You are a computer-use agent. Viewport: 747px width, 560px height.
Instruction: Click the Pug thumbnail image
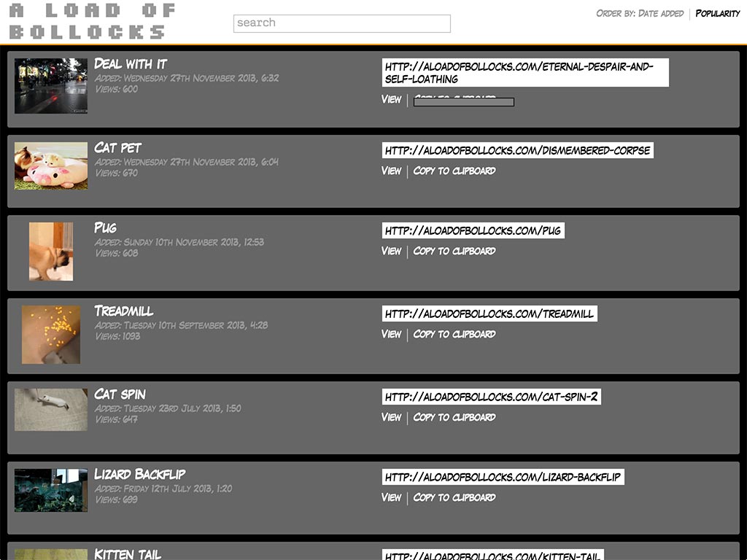click(51, 252)
